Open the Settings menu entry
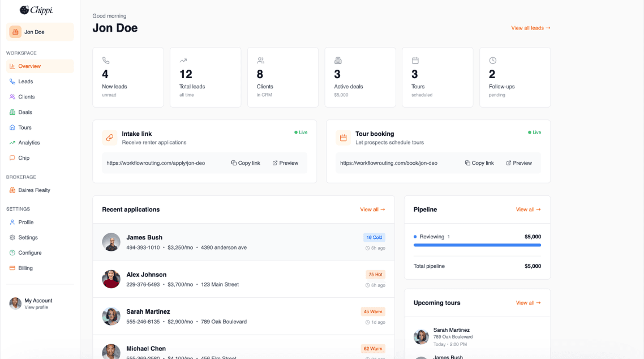The height and width of the screenshot is (359, 644). [27, 237]
